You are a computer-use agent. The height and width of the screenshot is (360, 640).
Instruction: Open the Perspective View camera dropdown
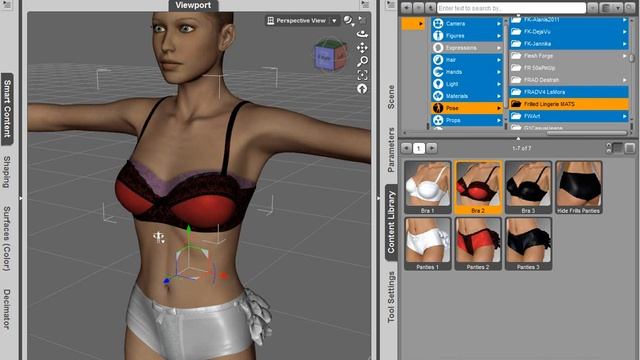tap(302, 20)
